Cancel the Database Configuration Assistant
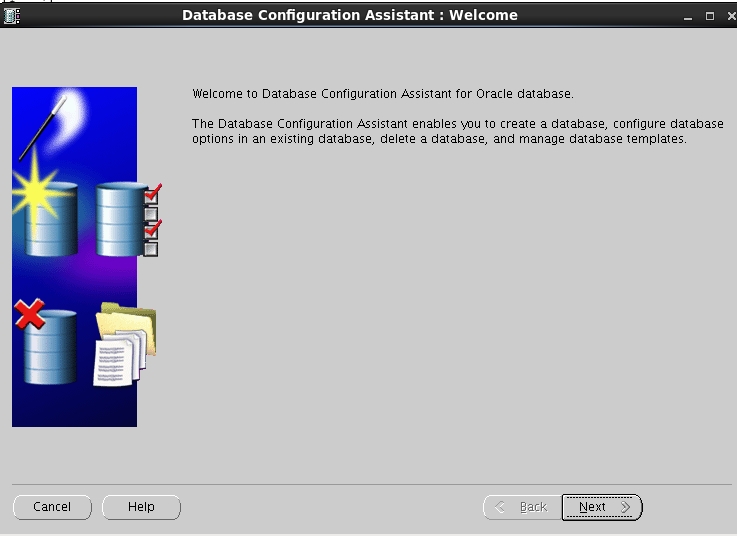 pos(52,507)
